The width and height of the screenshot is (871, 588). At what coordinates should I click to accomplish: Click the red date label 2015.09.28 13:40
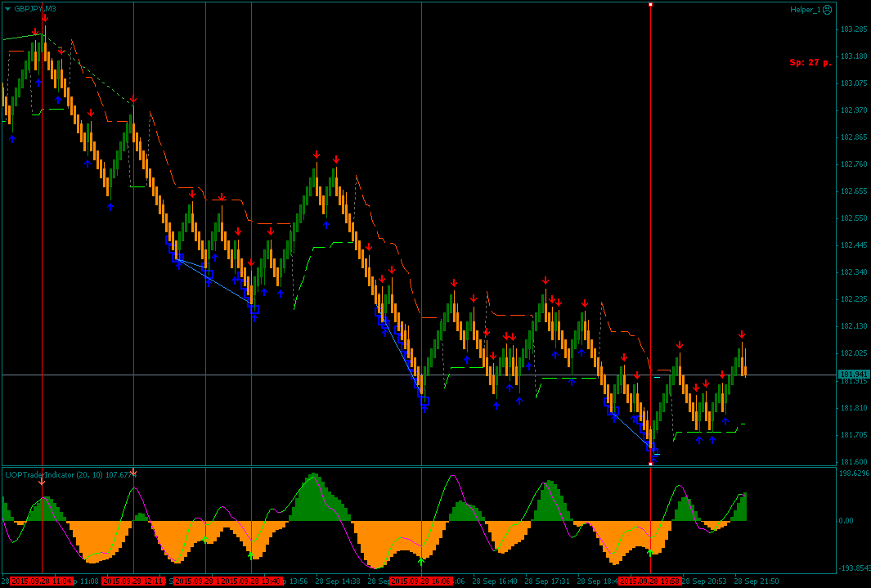[252, 581]
